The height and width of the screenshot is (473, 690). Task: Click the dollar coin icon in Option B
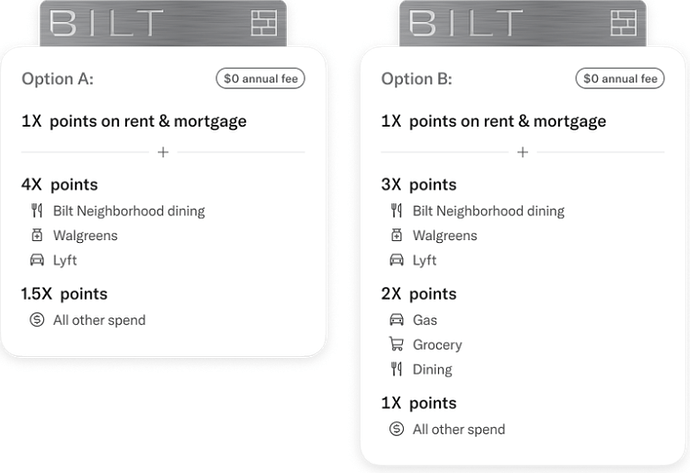[396, 429]
